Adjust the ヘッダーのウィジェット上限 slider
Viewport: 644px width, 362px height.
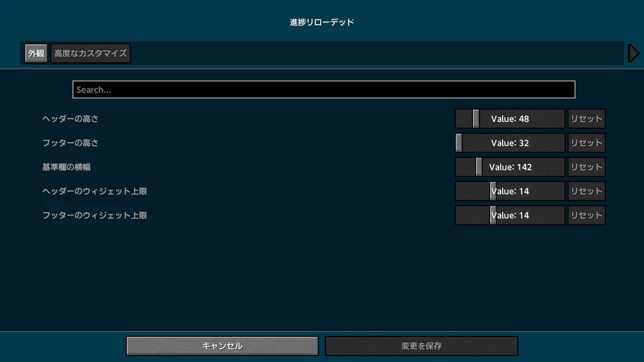pyautogui.click(x=510, y=191)
